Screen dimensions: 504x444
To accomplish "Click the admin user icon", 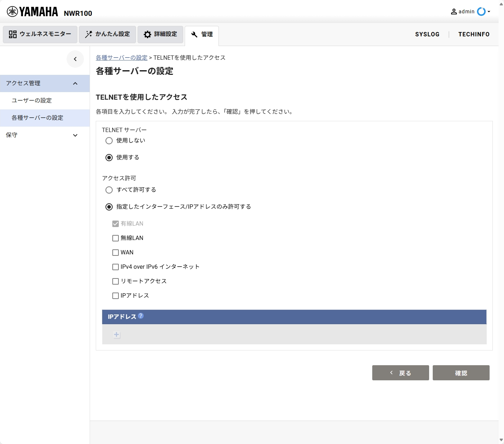I will pyautogui.click(x=454, y=11).
